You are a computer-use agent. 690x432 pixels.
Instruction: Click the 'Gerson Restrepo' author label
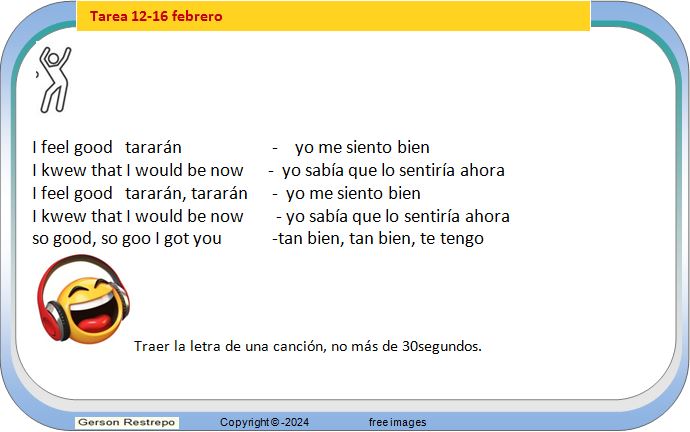click(127, 422)
